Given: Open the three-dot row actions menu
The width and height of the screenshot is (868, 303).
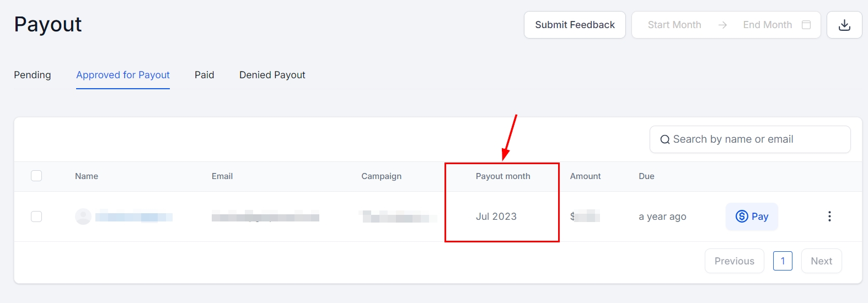Looking at the screenshot, I should pyautogui.click(x=829, y=217).
